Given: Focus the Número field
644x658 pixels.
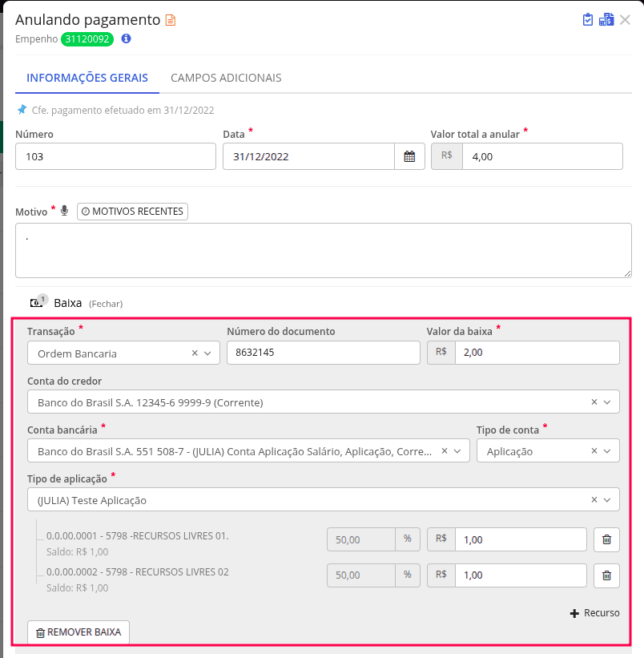Looking at the screenshot, I should tap(115, 156).
